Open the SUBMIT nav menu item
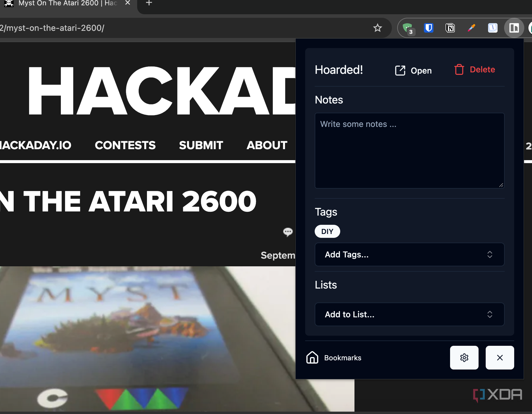This screenshot has height=414, width=532. 201,145
